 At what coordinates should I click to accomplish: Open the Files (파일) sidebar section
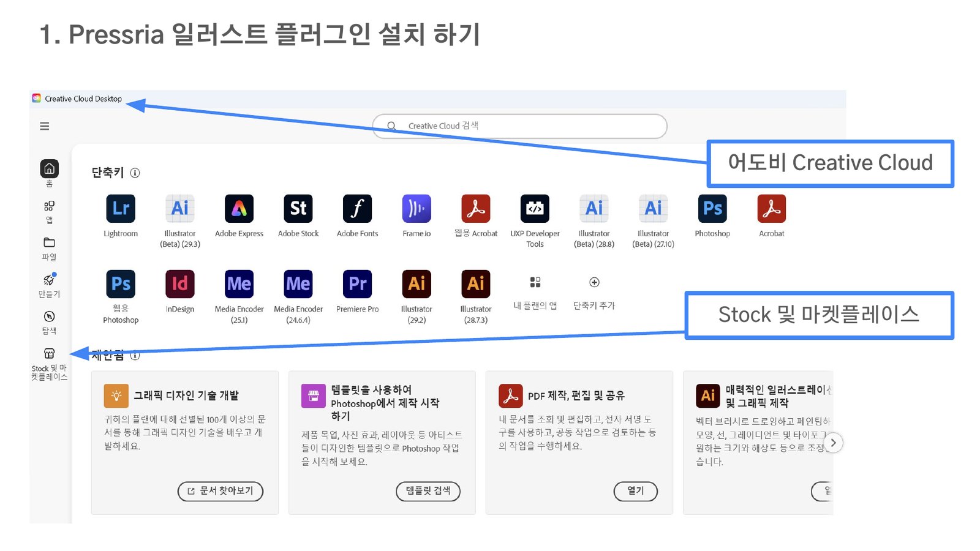(x=49, y=242)
